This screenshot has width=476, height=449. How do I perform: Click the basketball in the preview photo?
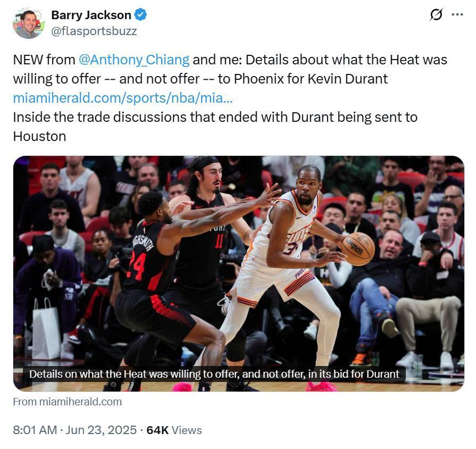[358, 248]
